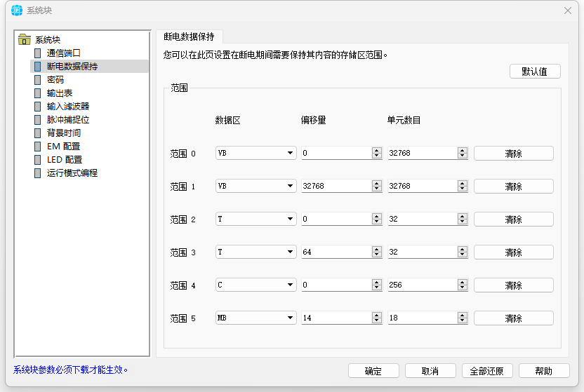This screenshot has height=392, width=584.
Task: Open the 密码 settings page
Action: (x=55, y=80)
